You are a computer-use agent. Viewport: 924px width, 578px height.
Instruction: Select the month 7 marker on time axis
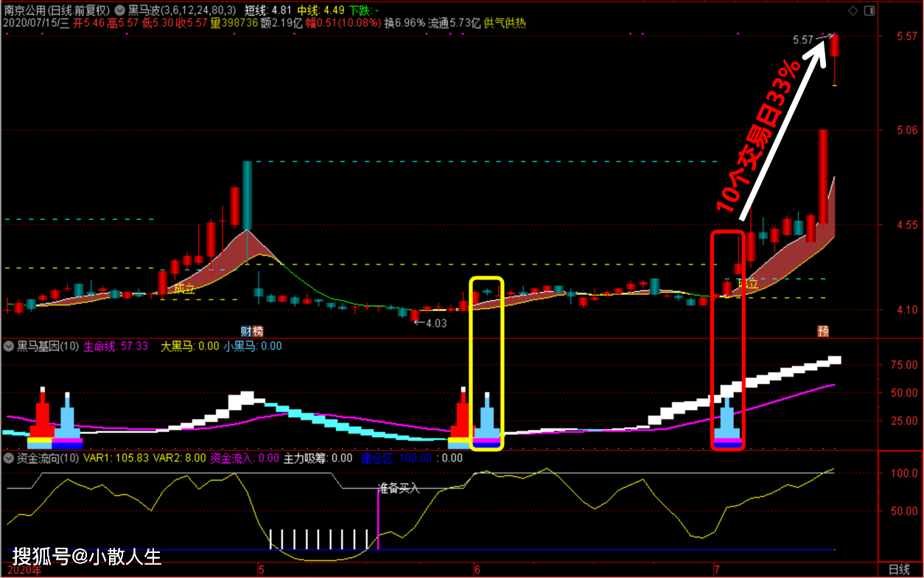click(x=715, y=569)
